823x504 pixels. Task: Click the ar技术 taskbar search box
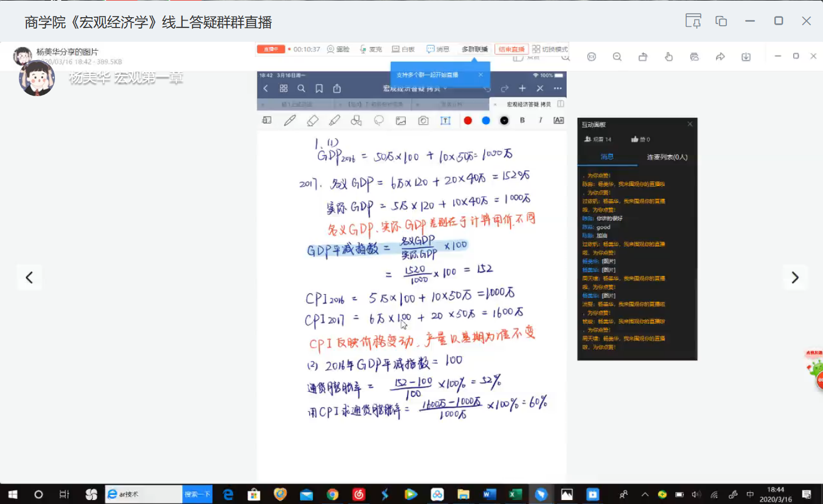(x=144, y=494)
